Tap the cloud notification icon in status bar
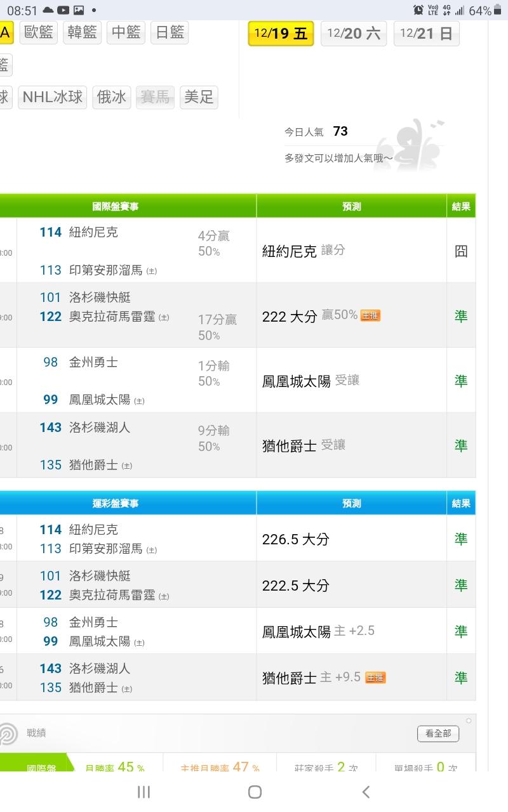 tap(48, 10)
